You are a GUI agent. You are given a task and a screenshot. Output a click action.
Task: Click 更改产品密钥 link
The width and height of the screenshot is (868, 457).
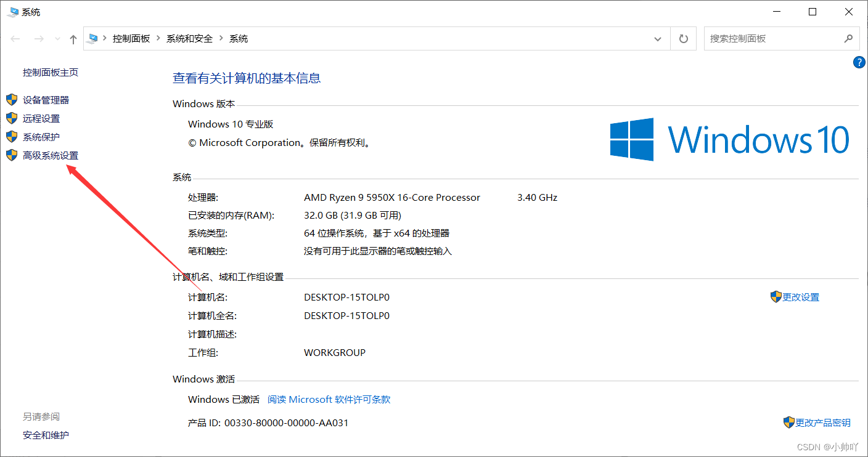pyautogui.click(x=823, y=423)
